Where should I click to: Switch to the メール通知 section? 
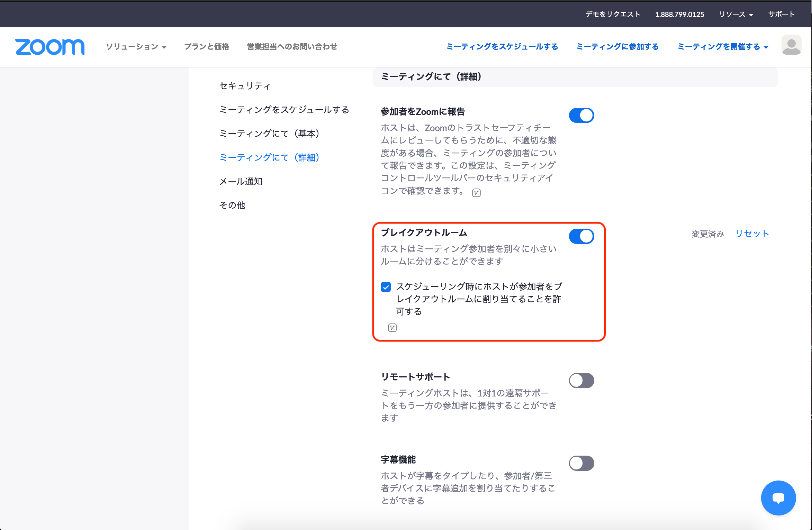coord(241,181)
